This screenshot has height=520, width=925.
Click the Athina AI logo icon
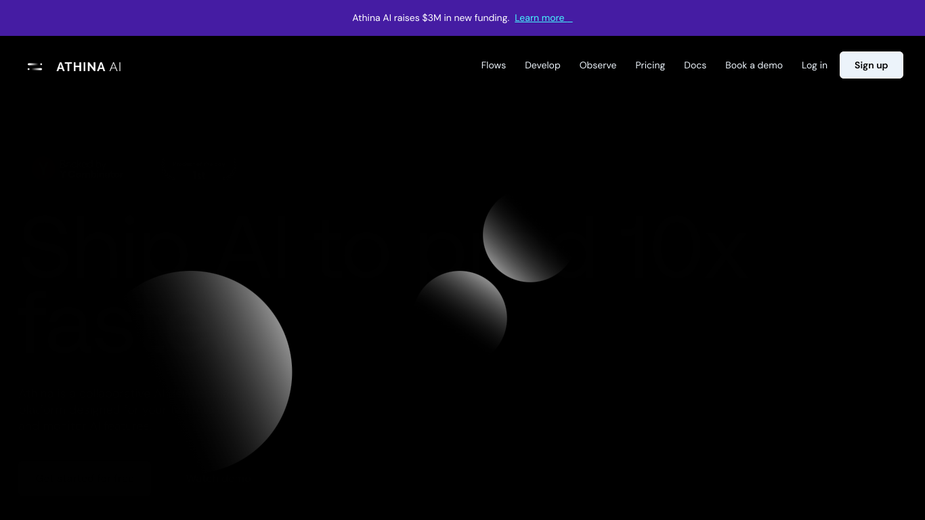click(x=35, y=67)
